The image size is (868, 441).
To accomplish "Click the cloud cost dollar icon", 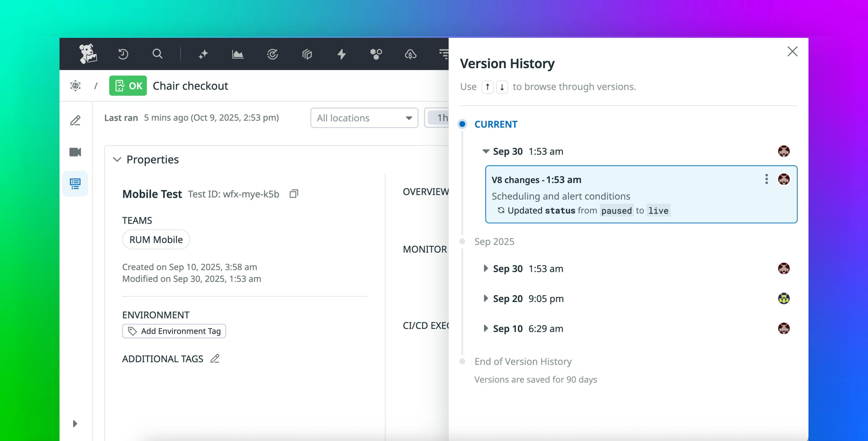I will coord(410,54).
